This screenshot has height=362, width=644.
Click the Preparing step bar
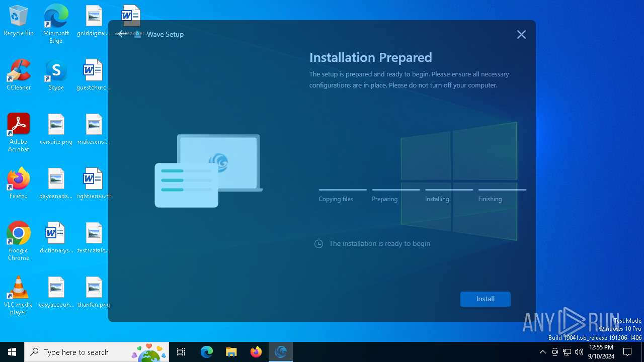(396, 190)
